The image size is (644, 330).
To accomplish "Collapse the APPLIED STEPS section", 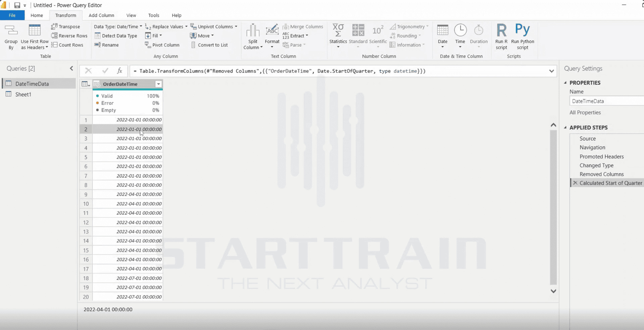I will [x=565, y=127].
